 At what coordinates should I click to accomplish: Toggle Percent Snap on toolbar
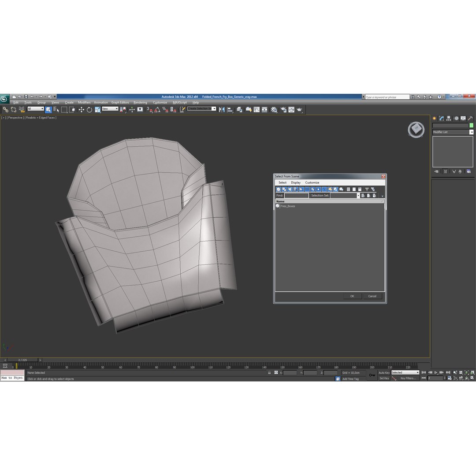pyautogui.click(x=166, y=110)
